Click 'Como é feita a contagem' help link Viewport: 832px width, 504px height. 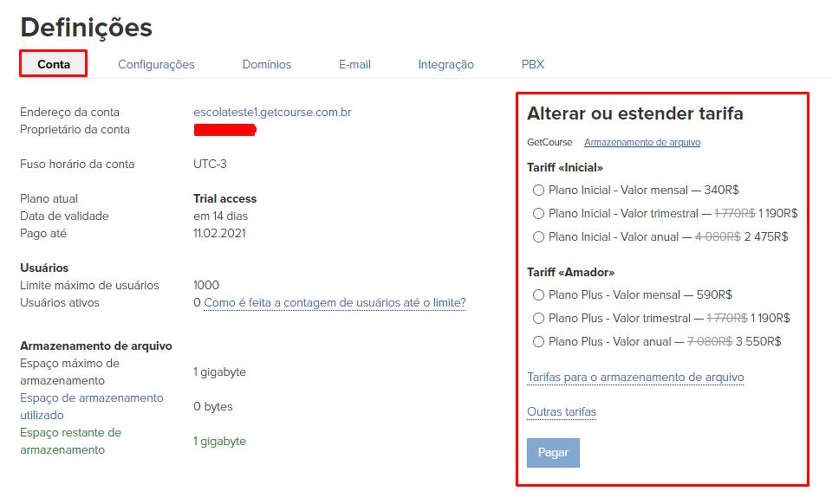coord(335,302)
